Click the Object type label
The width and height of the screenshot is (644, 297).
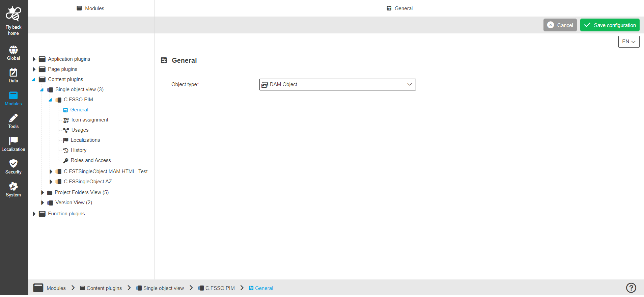pyautogui.click(x=185, y=84)
